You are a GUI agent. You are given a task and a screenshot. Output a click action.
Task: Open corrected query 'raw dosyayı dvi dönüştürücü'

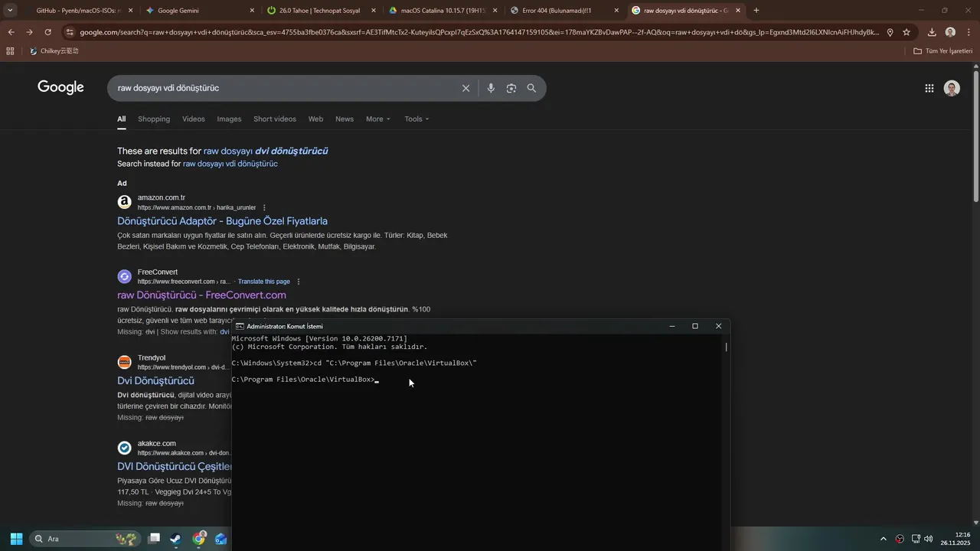pyautogui.click(x=266, y=151)
